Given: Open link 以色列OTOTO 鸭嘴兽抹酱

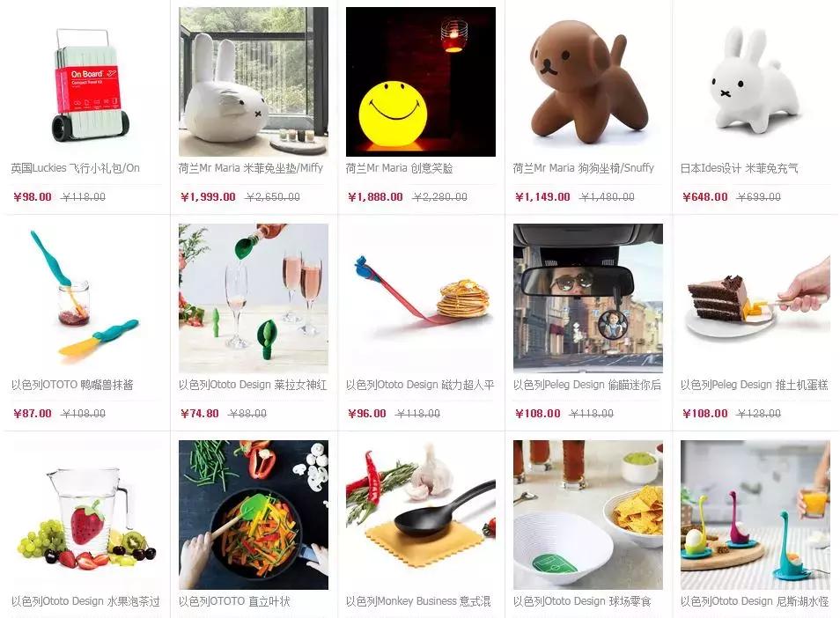Looking at the screenshot, I should [72, 385].
